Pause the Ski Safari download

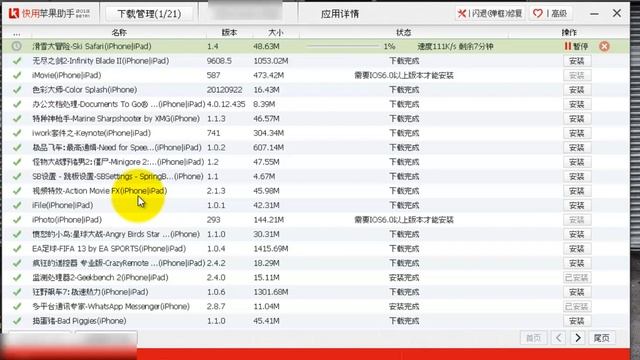pyautogui.click(x=576, y=46)
